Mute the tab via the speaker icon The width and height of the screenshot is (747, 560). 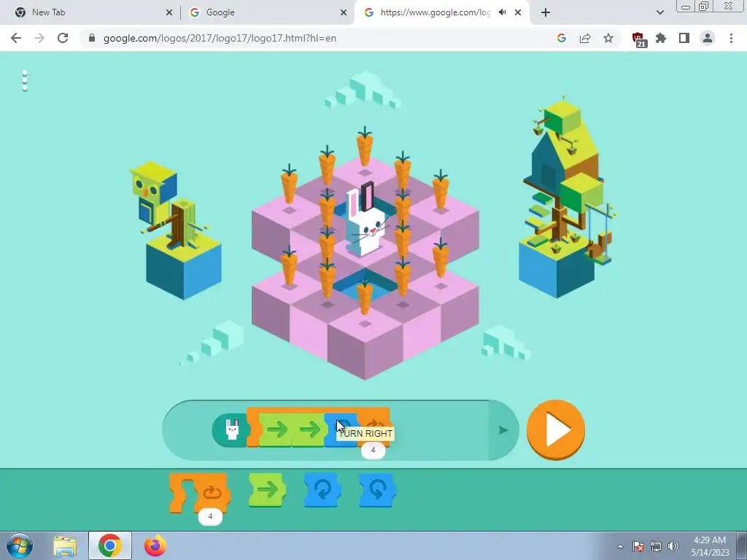pos(502,12)
